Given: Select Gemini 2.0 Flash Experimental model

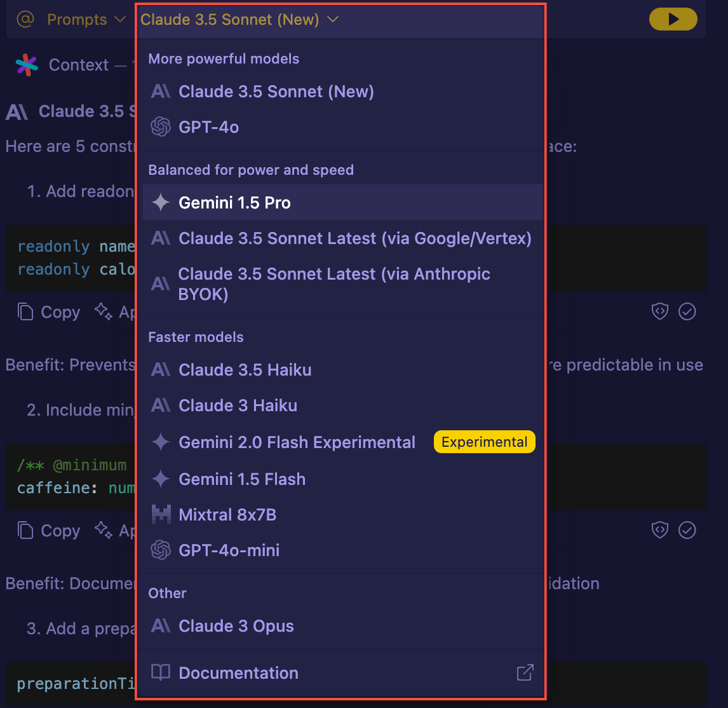Looking at the screenshot, I should [x=342, y=442].
